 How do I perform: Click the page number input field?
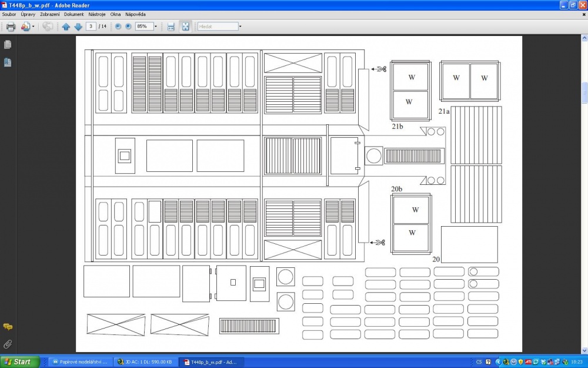click(91, 26)
